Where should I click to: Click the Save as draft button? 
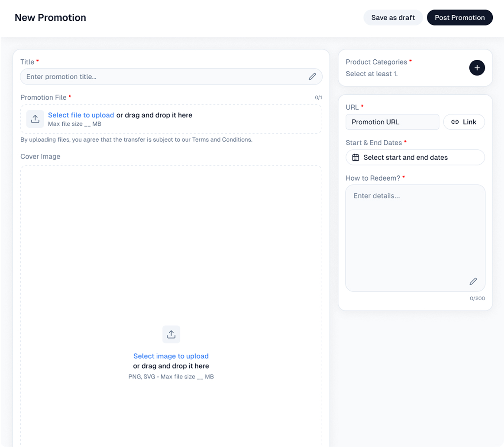pos(393,18)
